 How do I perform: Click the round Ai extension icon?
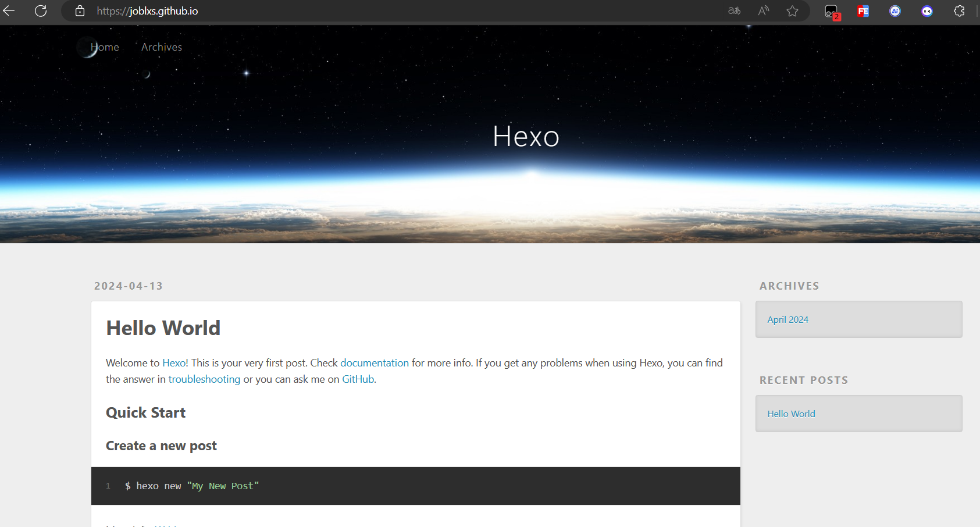(x=895, y=11)
